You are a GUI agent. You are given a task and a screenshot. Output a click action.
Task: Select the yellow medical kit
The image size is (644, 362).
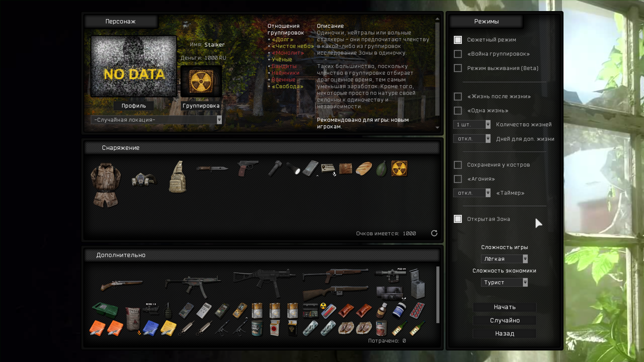(x=168, y=328)
